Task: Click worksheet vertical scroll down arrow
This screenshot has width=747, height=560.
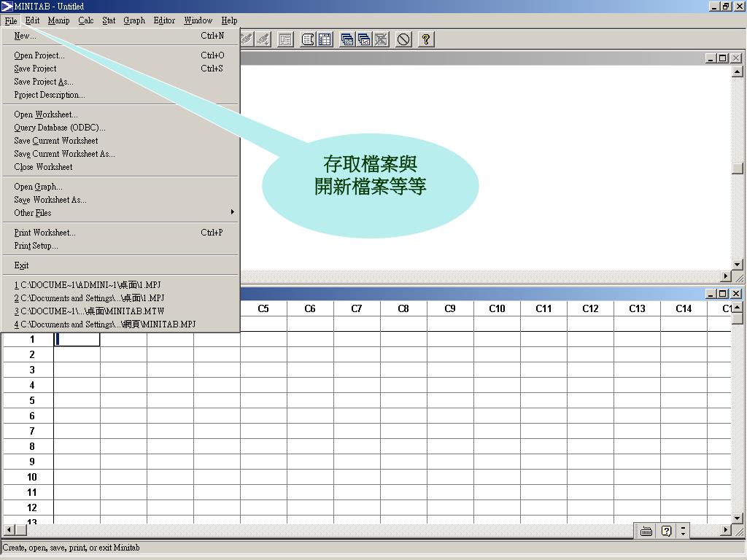Action: [737, 518]
